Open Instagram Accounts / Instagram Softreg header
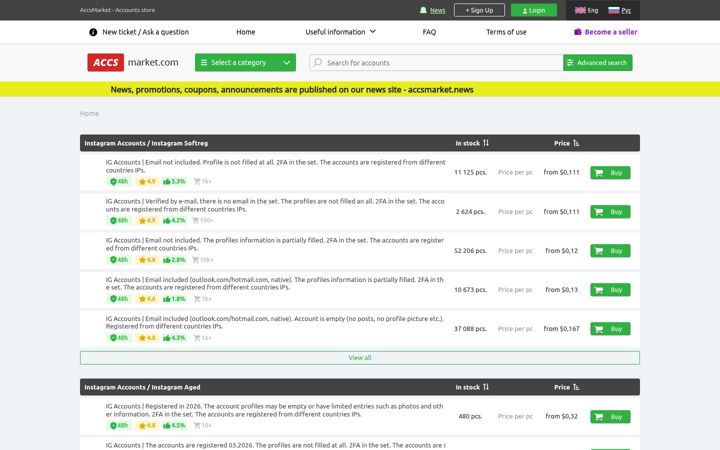 coord(146,143)
